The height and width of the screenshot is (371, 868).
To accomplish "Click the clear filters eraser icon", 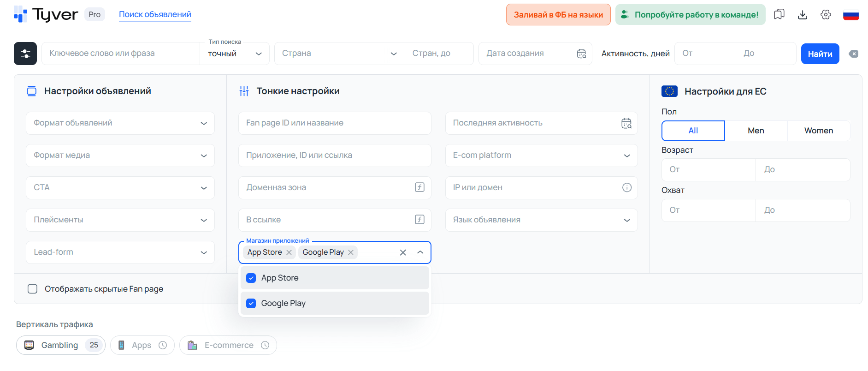I will tap(854, 54).
